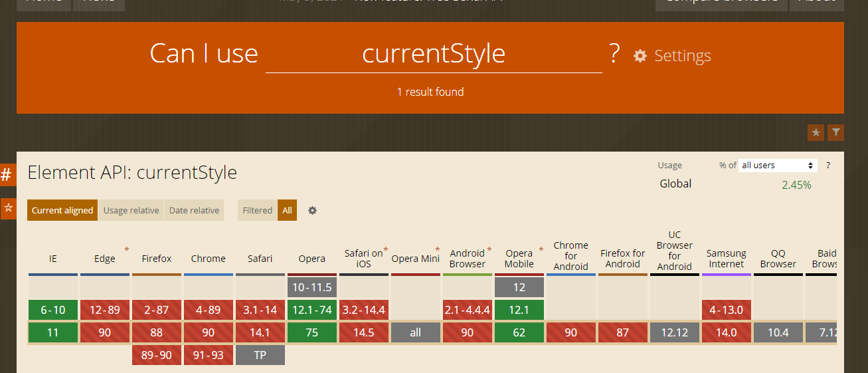The image size is (868, 373).
Task: Open Element API: currentStyle title link
Action: 132,173
